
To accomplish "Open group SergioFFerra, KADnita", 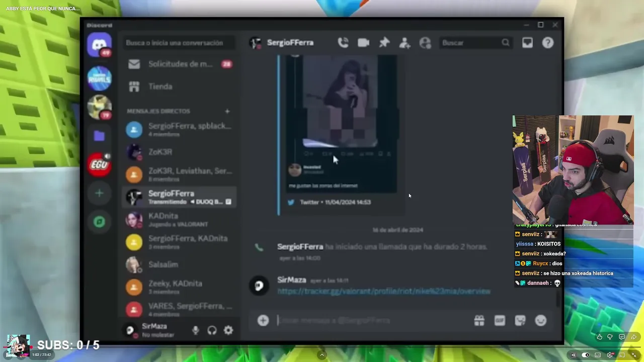I will [179, 242].
